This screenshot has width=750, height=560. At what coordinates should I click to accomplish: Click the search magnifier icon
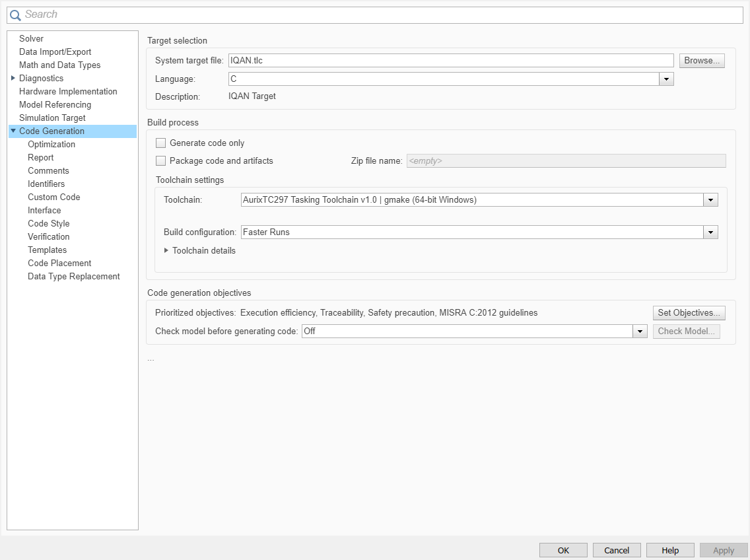coord(15,15)
